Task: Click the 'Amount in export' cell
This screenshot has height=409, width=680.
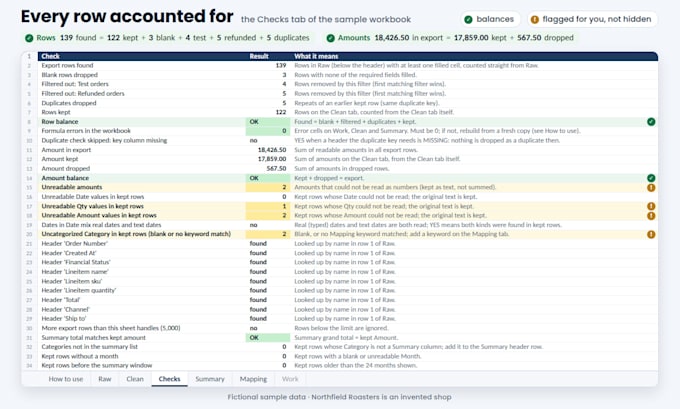Action: (x=142, y=150)
